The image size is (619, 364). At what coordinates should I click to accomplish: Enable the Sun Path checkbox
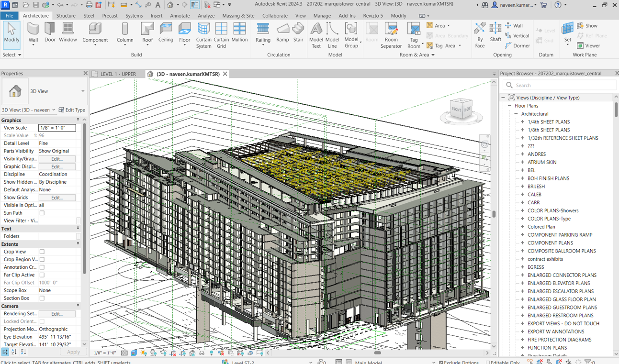42,213
